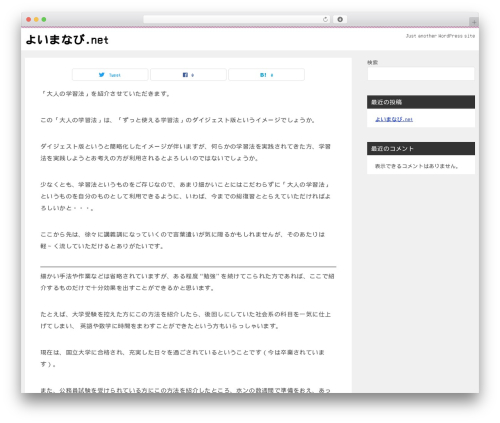The image size is (500, 423).
Task: Click the 検索 label above search box
Action: click(x=372, y=62)
